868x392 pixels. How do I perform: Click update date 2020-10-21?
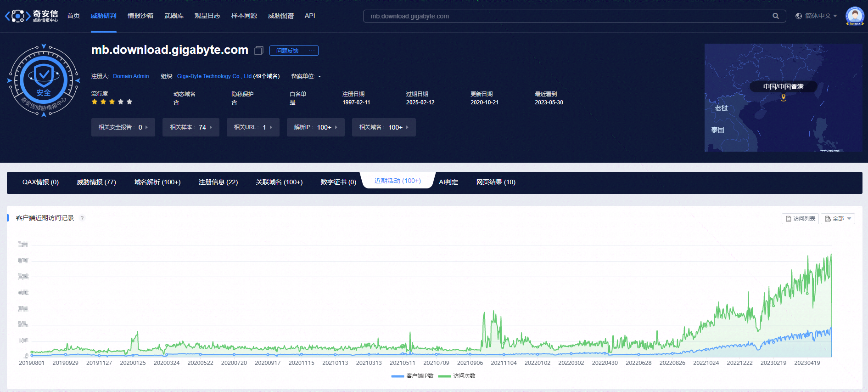pyautogui.click(x=485, y=102)
